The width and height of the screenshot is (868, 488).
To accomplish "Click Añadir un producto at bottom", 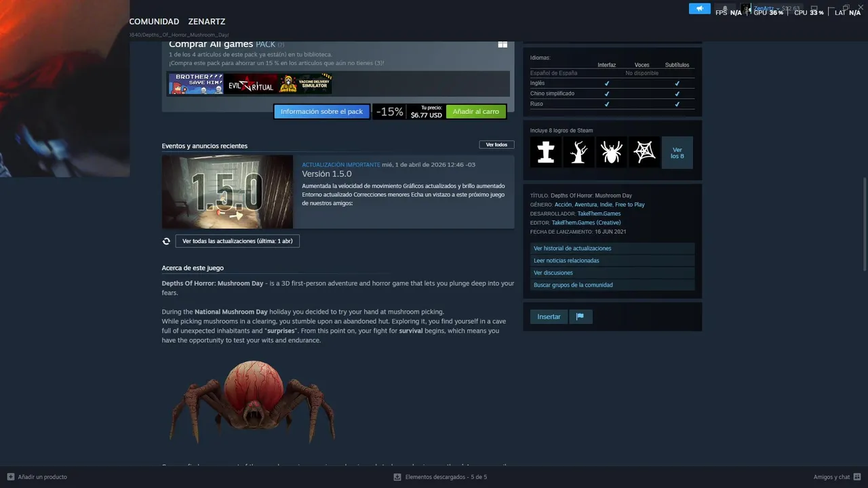I will [37, 477].
